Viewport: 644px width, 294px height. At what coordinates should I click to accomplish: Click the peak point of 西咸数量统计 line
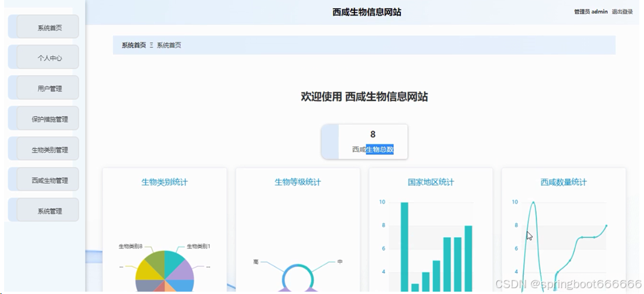[533, 202]
